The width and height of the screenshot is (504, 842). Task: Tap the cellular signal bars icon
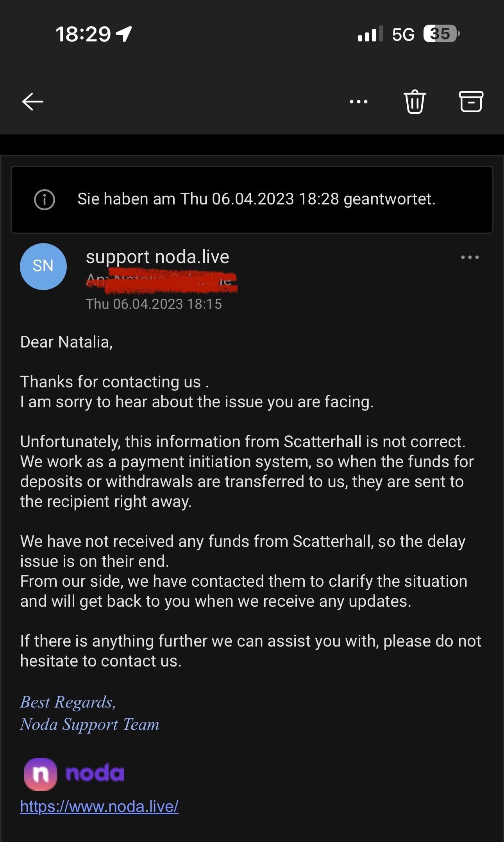coord(370,34)
